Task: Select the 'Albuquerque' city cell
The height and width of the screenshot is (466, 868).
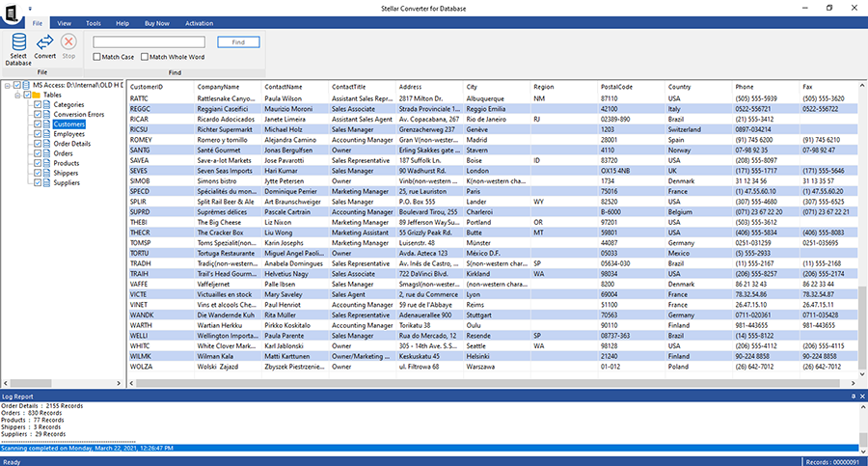Action: (x=497, y=98)
